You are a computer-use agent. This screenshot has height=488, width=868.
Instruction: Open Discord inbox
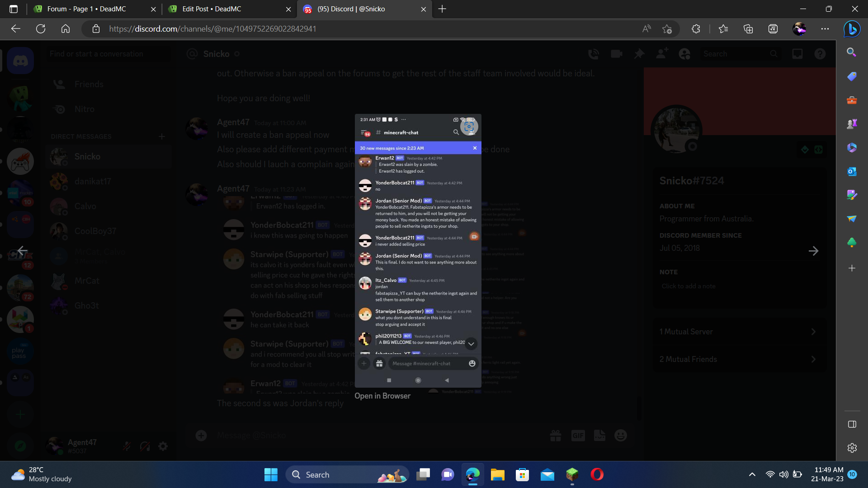click(797, 54)
